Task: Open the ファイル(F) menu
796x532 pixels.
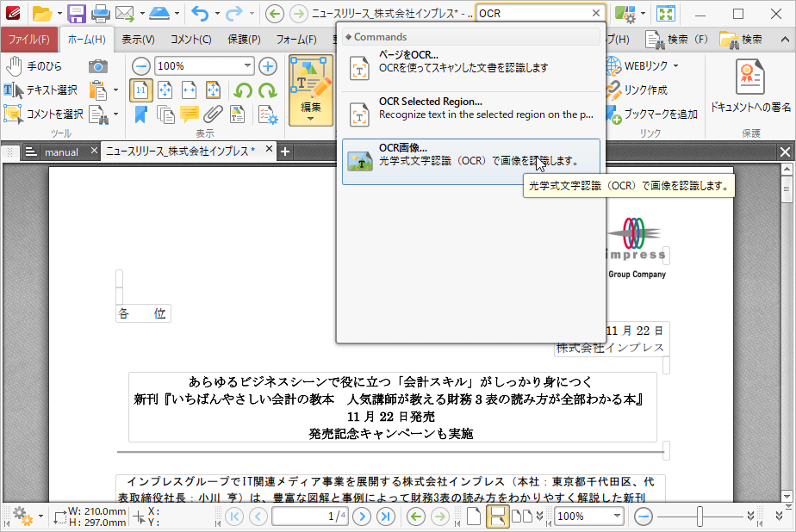Action: [x=29, y=40]
